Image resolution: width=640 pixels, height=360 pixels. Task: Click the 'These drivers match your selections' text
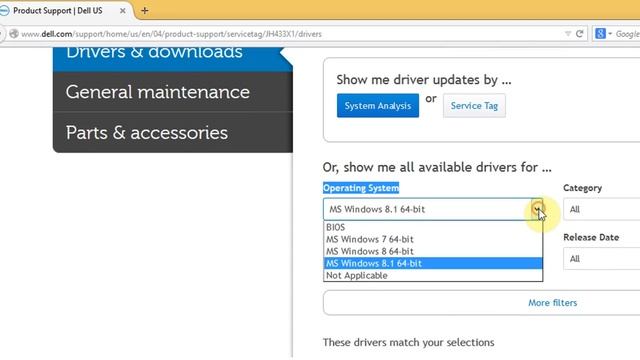(x=408, y=342)
